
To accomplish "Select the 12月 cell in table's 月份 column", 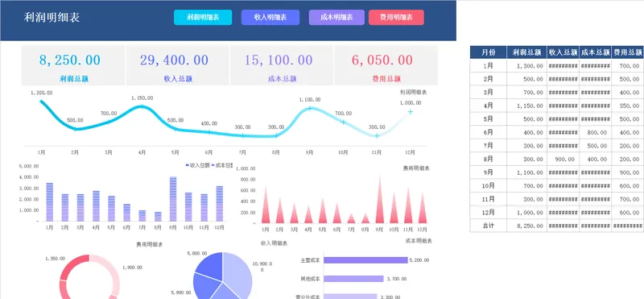I will point(488,213).
